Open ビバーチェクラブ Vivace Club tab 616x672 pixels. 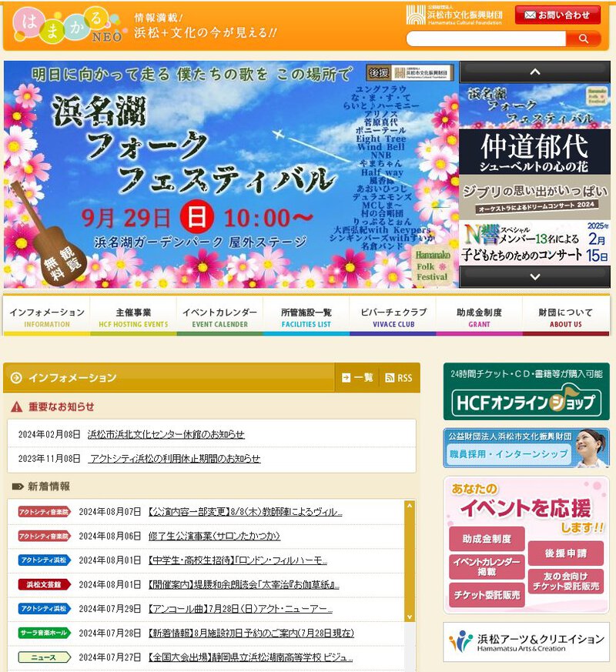click(393, 316)
